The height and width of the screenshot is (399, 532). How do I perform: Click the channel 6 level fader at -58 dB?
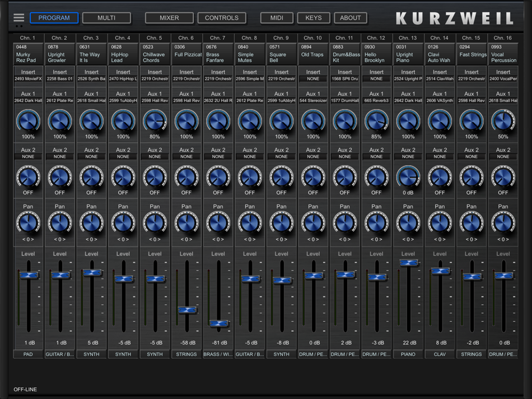pyautogui.click(x=186, y=309)
